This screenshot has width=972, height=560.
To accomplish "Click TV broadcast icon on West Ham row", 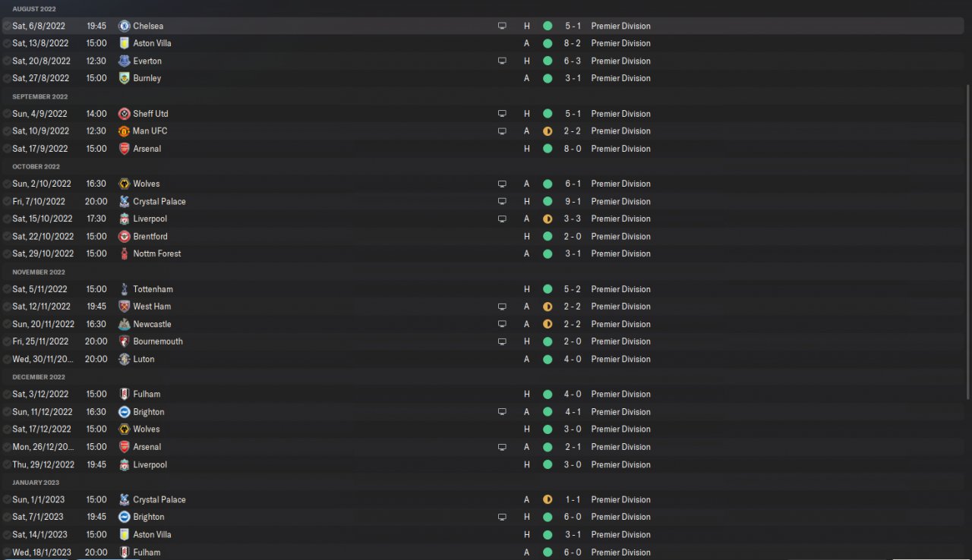I will 502,307.
